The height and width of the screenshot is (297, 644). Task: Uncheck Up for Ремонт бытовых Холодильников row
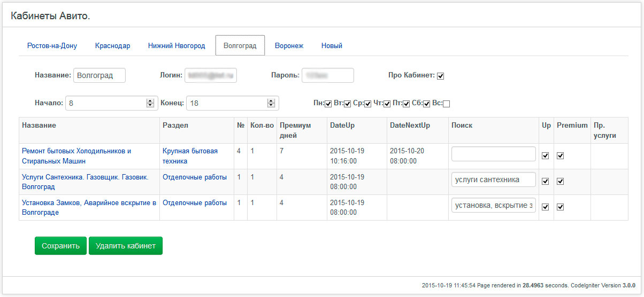tap(546, 156)
